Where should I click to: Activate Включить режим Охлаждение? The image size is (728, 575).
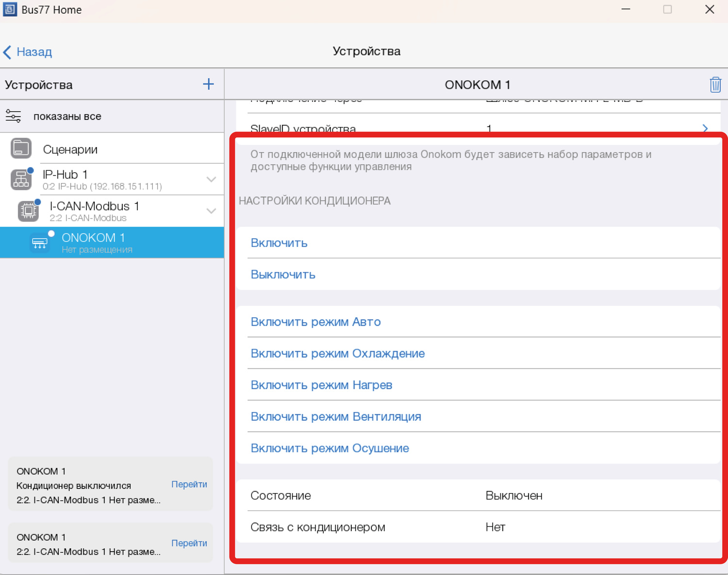pos(337,353)
